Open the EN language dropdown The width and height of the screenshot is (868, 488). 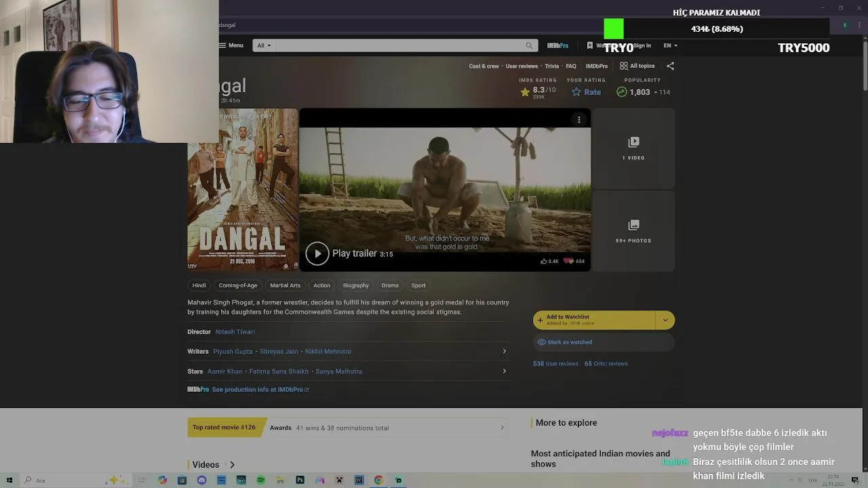click(x=670, y=45)
